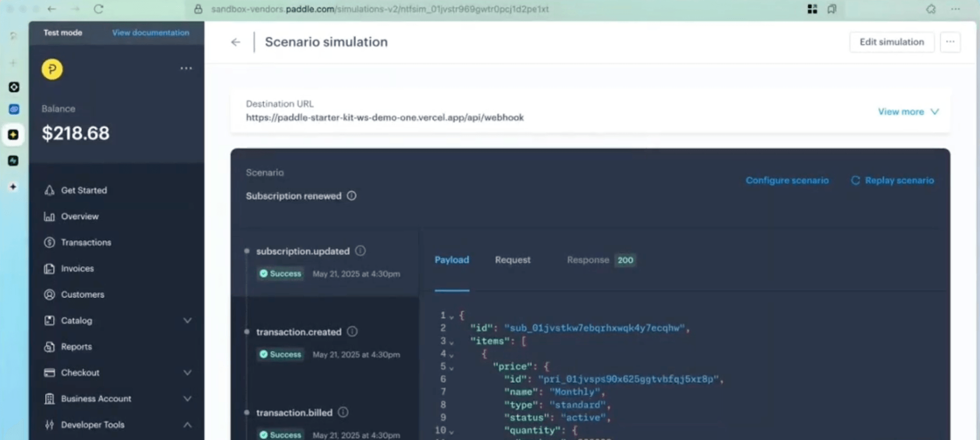
Task: Open the Customers section
Action: pyautogui.click(x=82, y=294)
